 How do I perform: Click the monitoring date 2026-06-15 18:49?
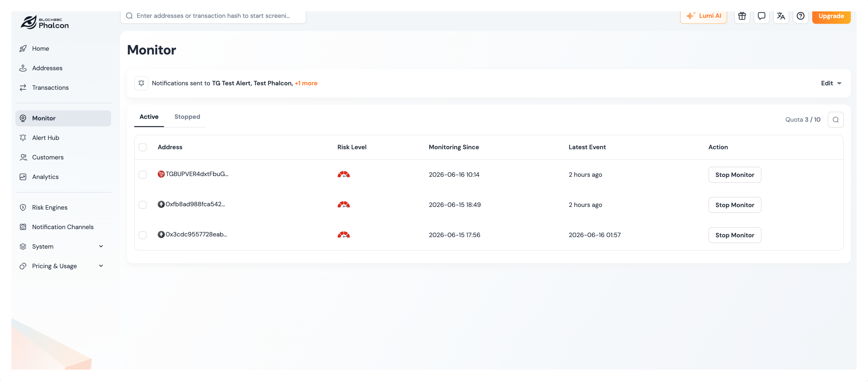click(455, 205)
